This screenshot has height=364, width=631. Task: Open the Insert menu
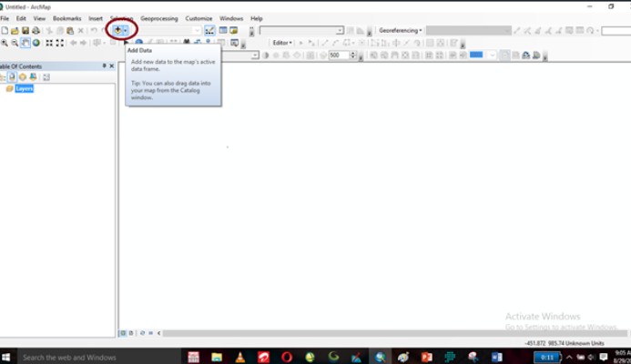pyautogui.click(x=96, y=18)
